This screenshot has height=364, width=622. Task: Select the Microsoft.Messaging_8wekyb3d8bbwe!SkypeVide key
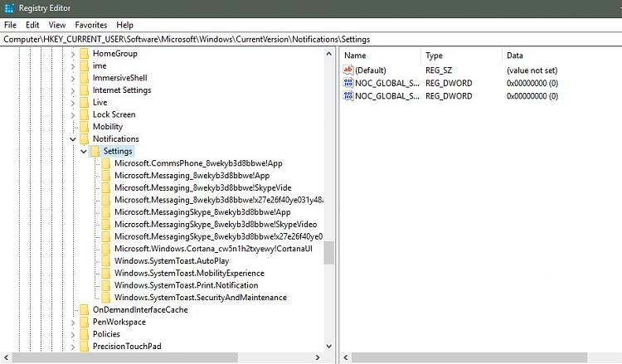pyautogui.click(x=203, y=188)
